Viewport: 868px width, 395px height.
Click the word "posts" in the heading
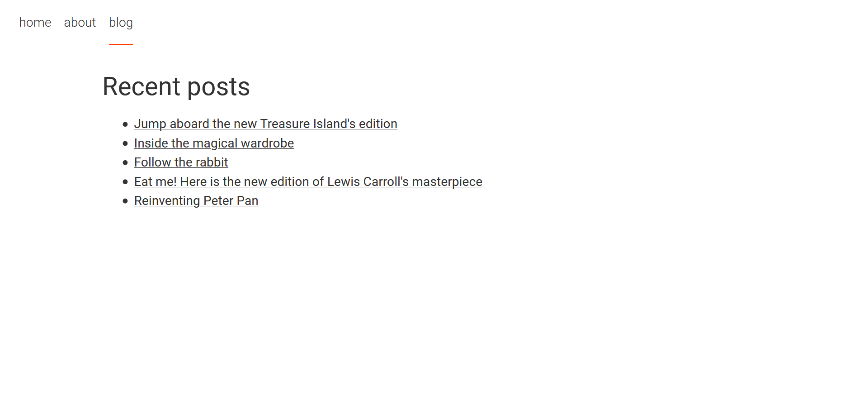[x=218, y=87]
